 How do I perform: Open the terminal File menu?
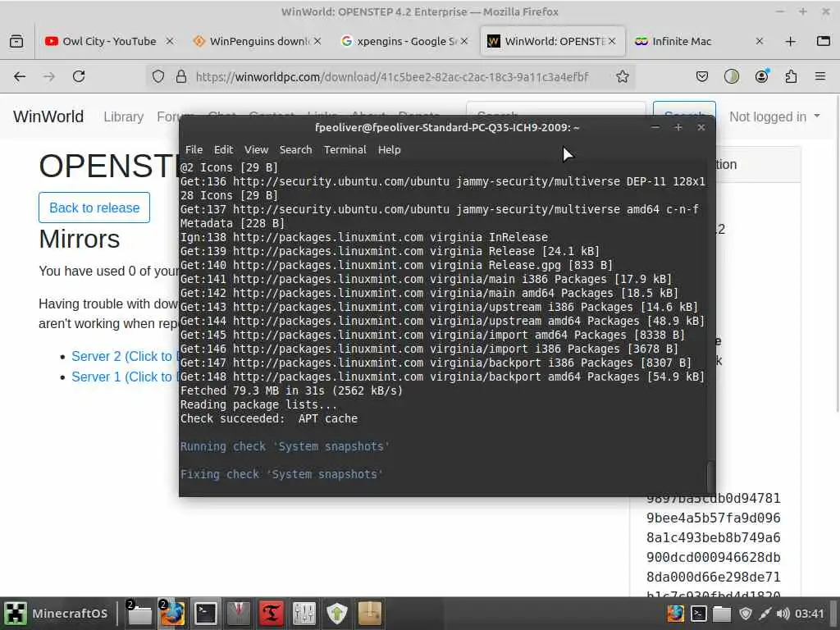[x=194, y=150]
